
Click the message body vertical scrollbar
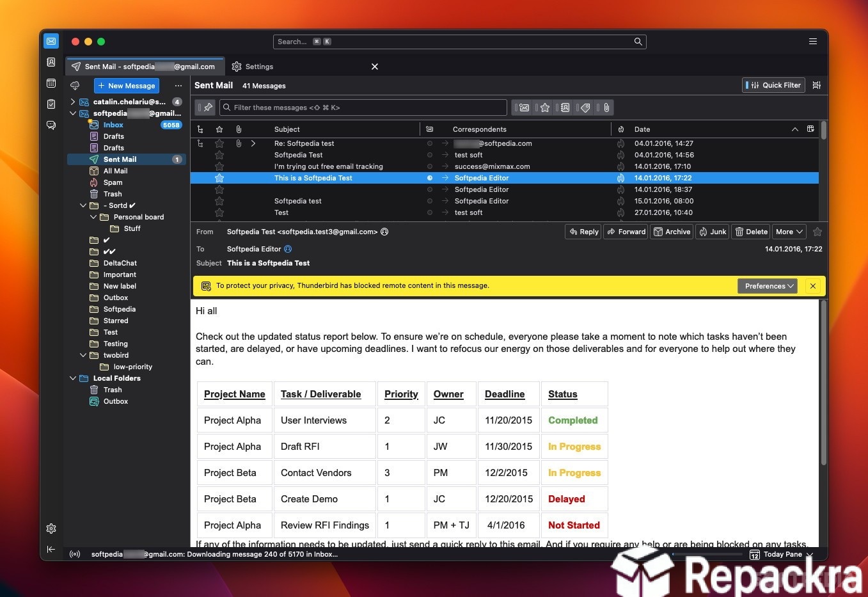(823, 383)
